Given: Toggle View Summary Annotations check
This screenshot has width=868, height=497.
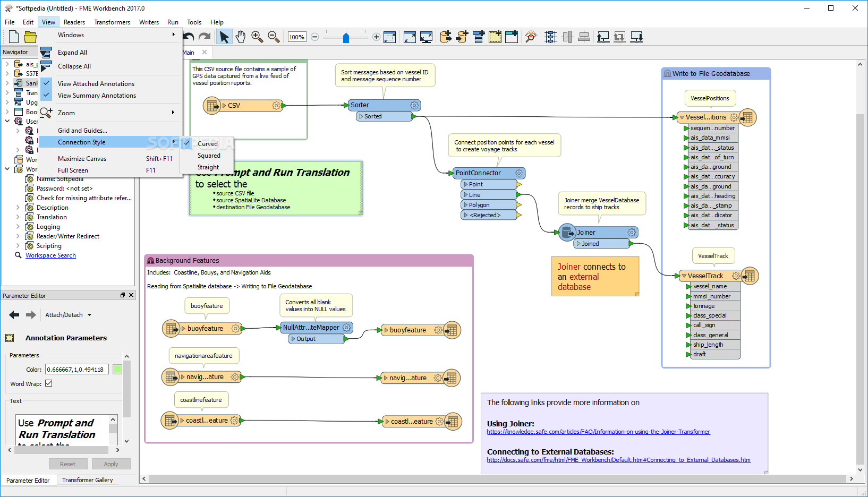Looking at the screenshot, I should pyautogui.click(x=47, y=95).
